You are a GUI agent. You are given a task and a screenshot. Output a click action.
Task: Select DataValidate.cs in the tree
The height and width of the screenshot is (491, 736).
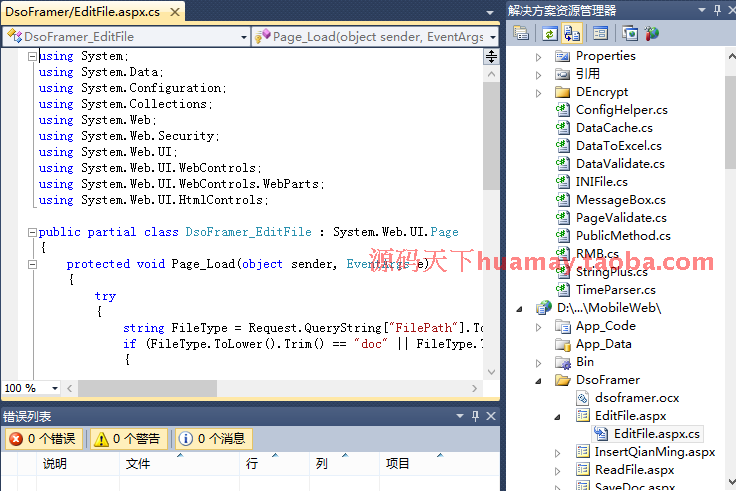(621, 164)
